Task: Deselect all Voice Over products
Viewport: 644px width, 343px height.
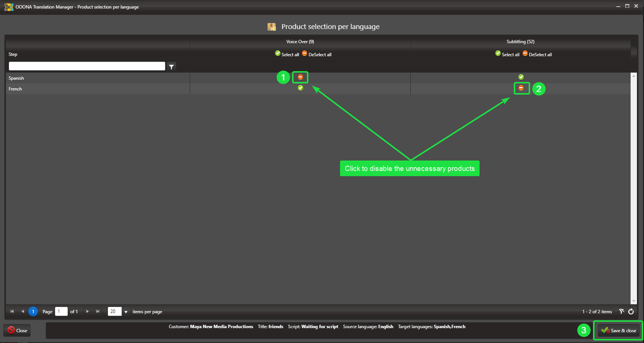Action: pos(317,54)
